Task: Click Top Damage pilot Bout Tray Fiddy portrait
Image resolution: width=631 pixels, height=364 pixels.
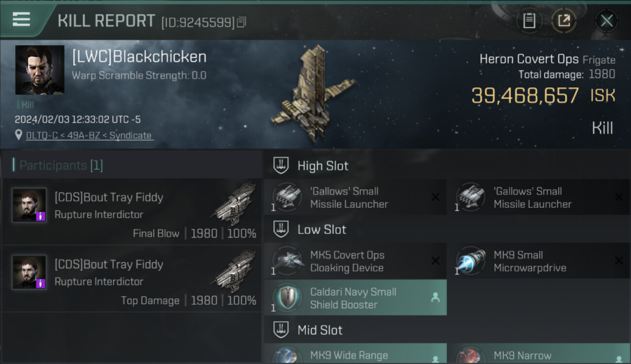Action: coord(30,272)
